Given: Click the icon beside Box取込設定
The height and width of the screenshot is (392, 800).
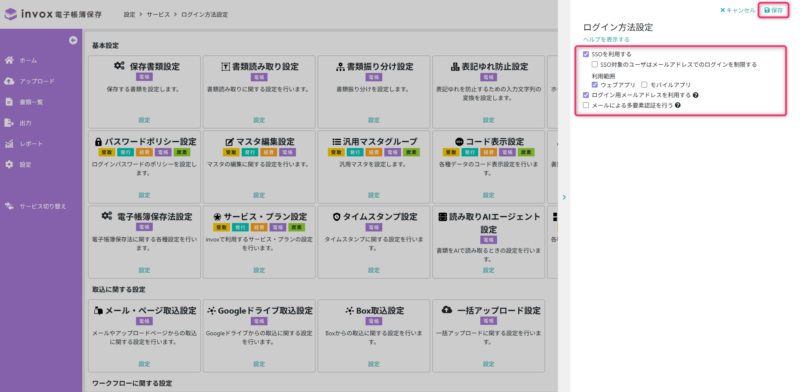Looking at the screenshot, I should (349, 310).
